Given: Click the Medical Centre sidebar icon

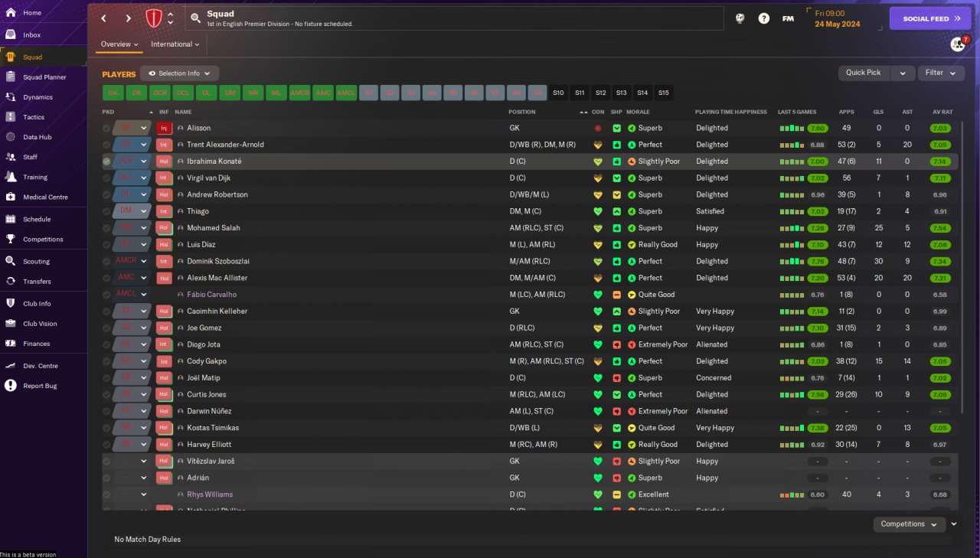Looking at the screenshot, I should 11,197.
